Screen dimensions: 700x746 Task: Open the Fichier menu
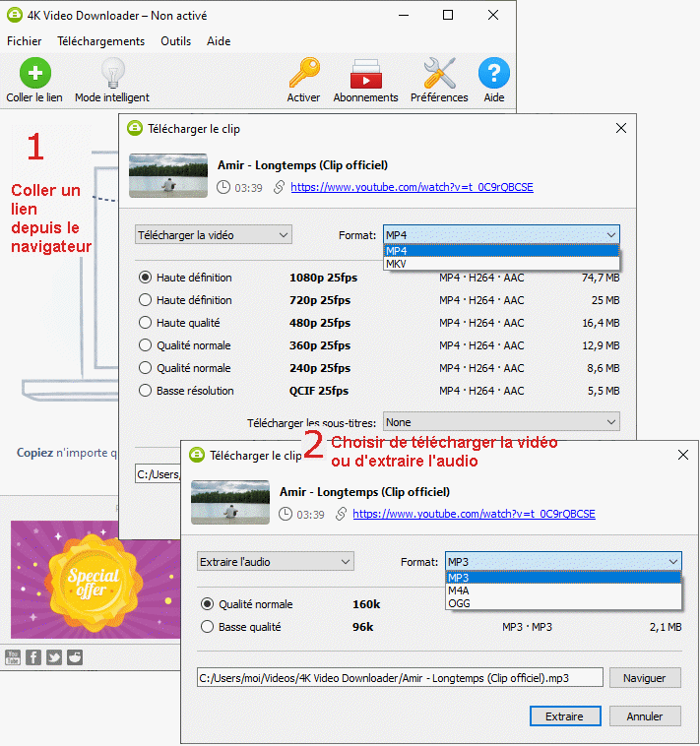[25, 41]
